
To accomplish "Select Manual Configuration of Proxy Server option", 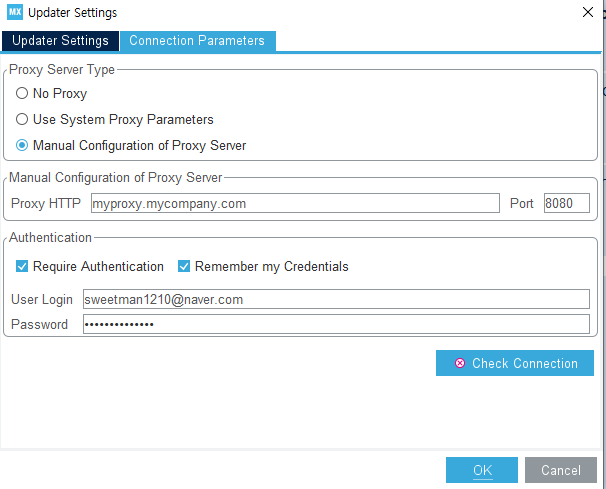I will (x=22, y=146).
